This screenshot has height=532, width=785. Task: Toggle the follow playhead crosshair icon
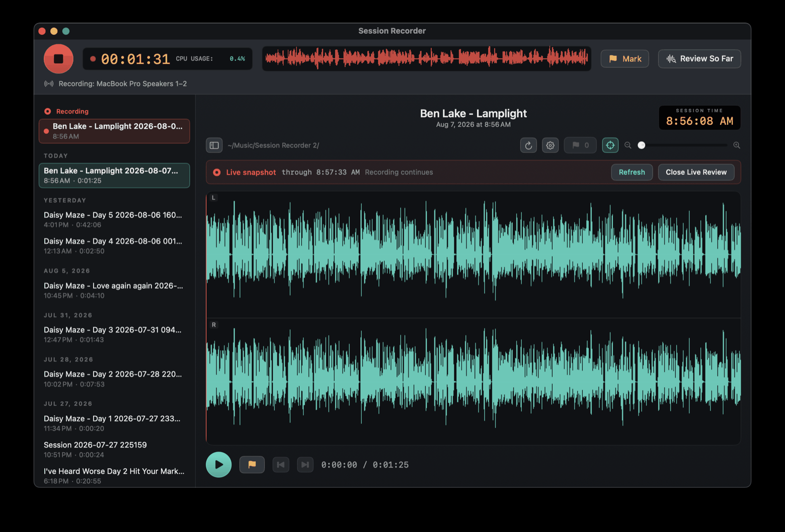point(610,145)
